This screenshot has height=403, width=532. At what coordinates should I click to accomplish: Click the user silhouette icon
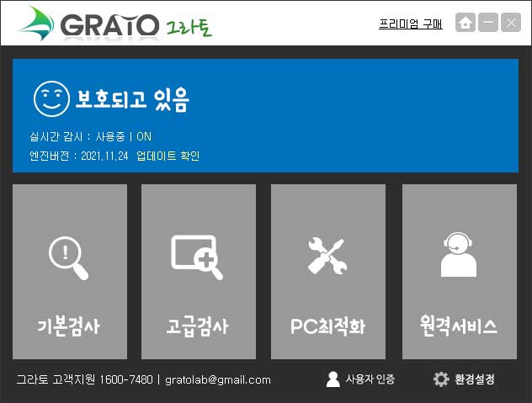coord(332,379)
